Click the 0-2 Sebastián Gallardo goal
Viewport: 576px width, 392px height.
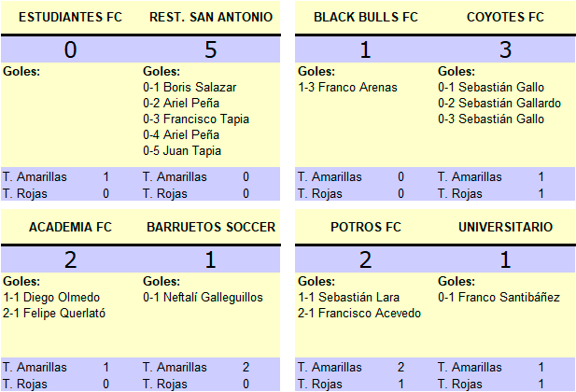(x=499, y=103)
